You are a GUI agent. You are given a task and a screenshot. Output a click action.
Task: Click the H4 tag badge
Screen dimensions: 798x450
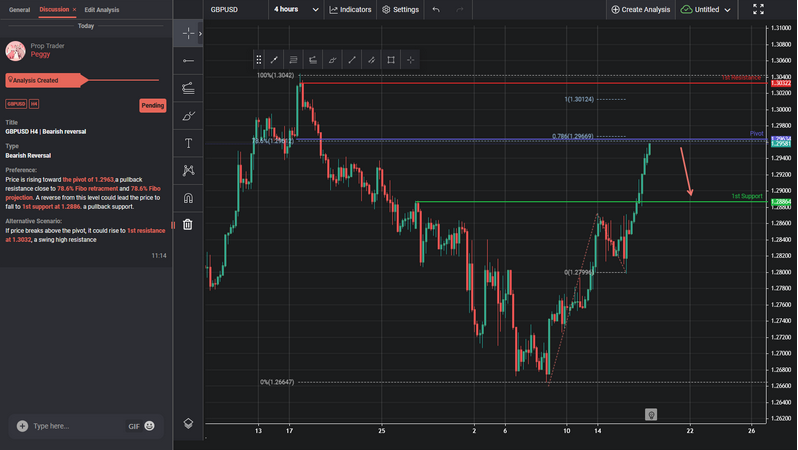[x=34, y=104]
